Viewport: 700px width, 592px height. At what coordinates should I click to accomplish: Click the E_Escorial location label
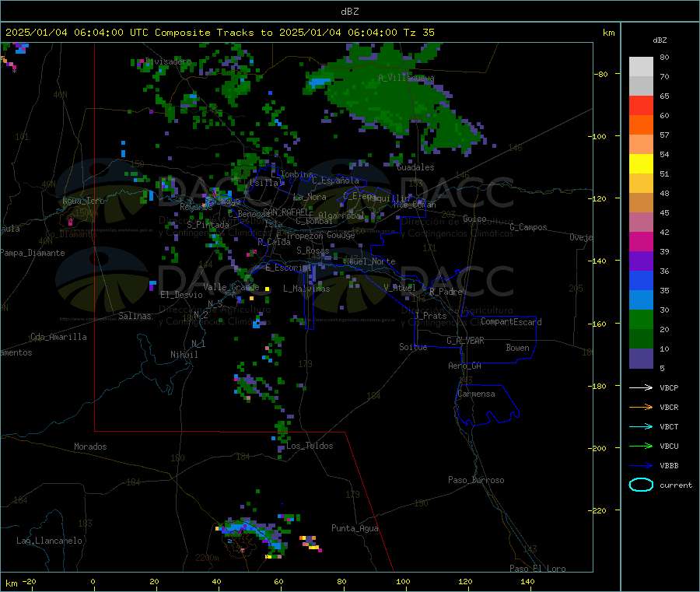289,268
